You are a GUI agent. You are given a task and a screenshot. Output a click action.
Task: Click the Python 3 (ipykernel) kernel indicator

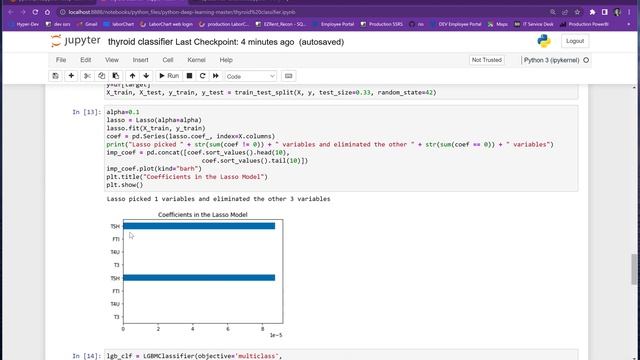pos(551,60)
